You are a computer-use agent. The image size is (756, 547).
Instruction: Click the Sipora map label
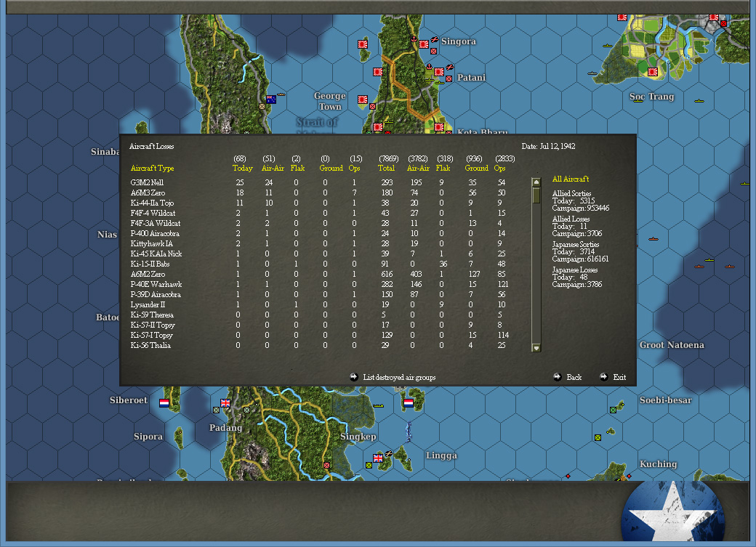pos(148,437)
